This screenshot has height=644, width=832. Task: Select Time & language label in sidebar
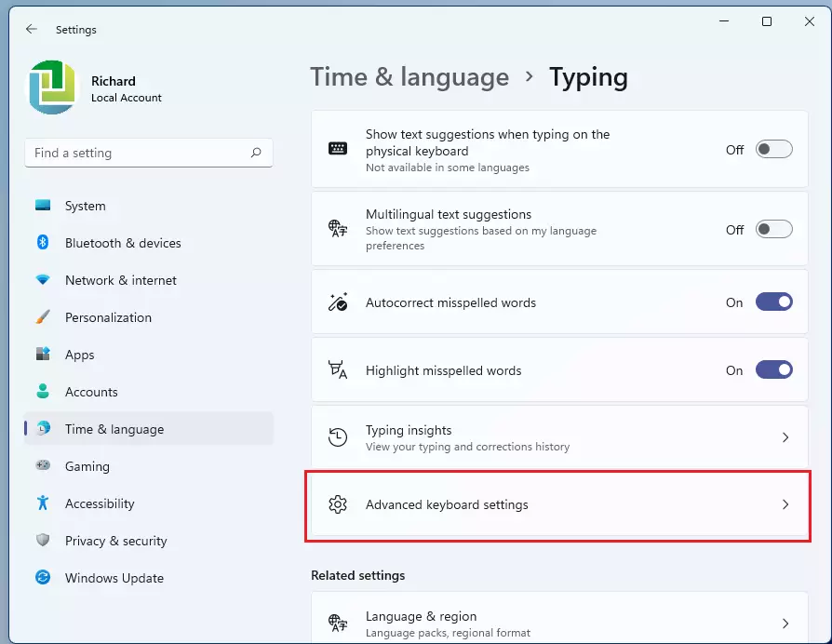[x=114, y=429]
